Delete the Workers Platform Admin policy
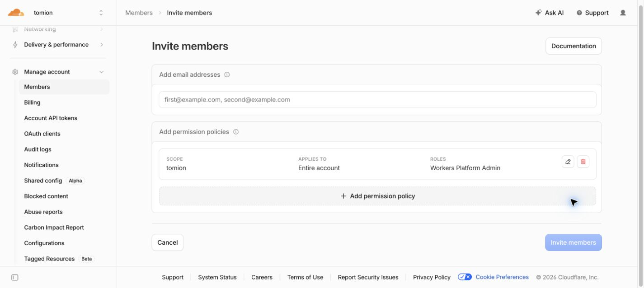Screen dimensions: 644x288 (x=583, y=162)
